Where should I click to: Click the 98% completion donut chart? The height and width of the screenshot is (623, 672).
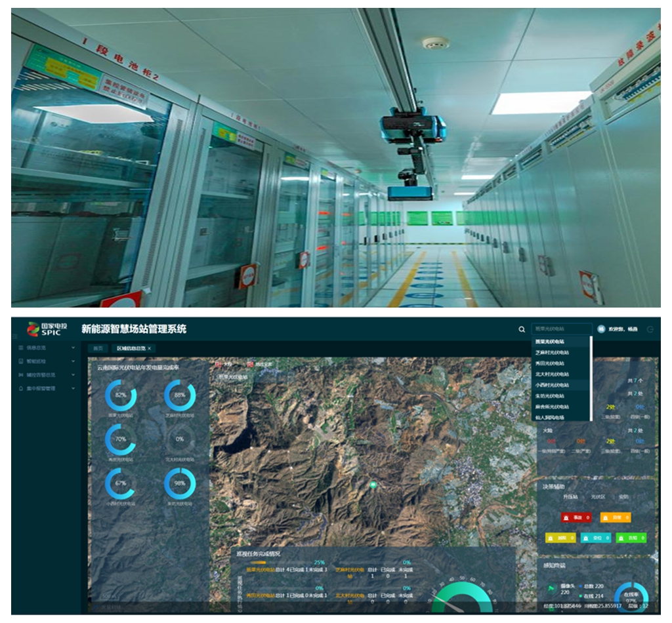point(180,483)
